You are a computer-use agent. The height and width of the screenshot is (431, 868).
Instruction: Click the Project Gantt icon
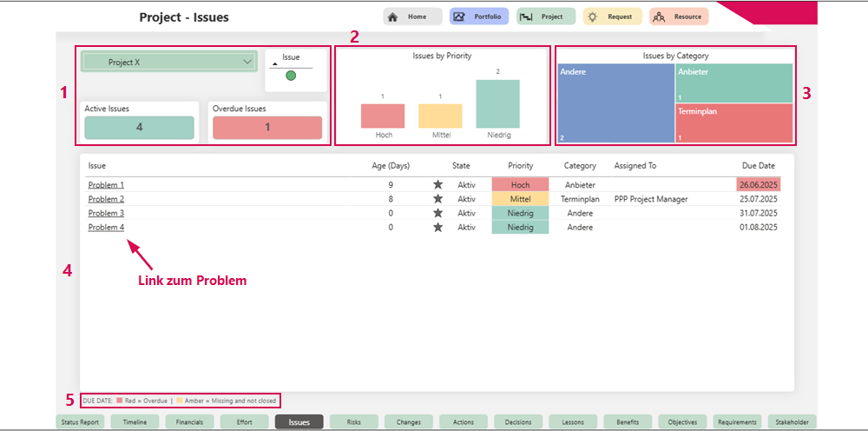[525, 17]
